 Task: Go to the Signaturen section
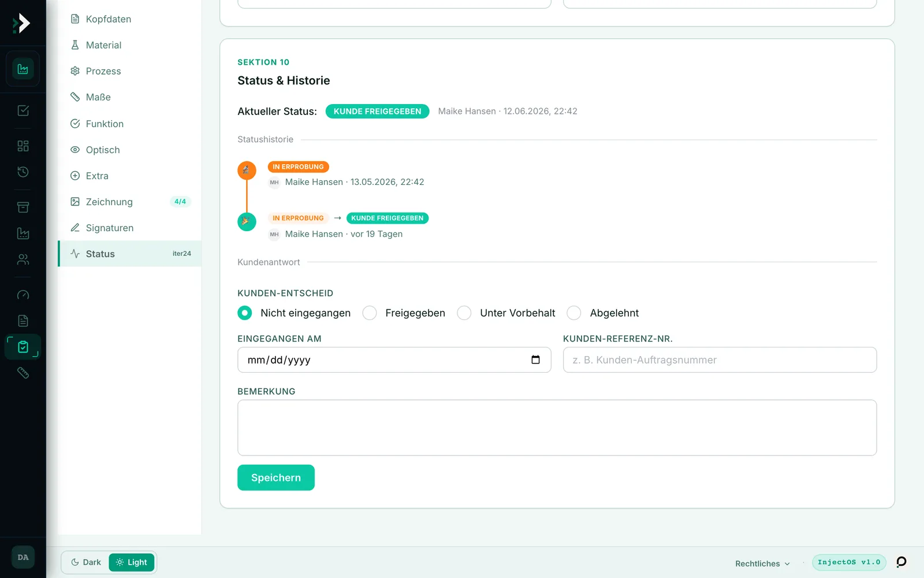tap(129, 228)
